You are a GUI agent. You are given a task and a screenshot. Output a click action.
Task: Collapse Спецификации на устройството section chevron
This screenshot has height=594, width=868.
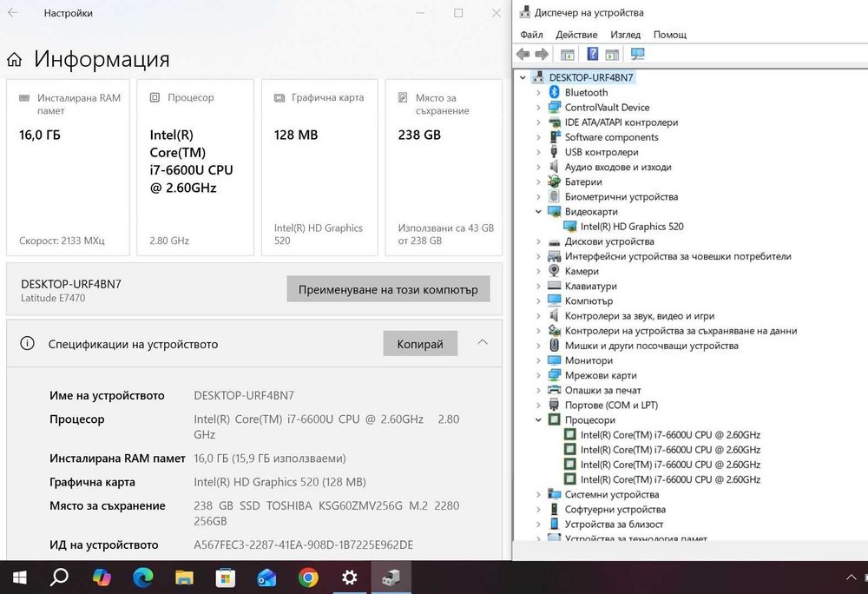(483, 343)
